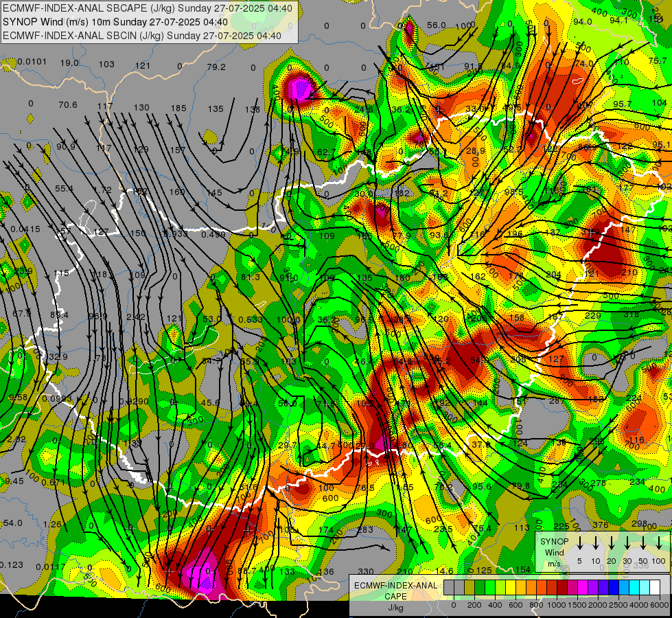Click the wind arrow above the 10 m/s label

point(596,542)
